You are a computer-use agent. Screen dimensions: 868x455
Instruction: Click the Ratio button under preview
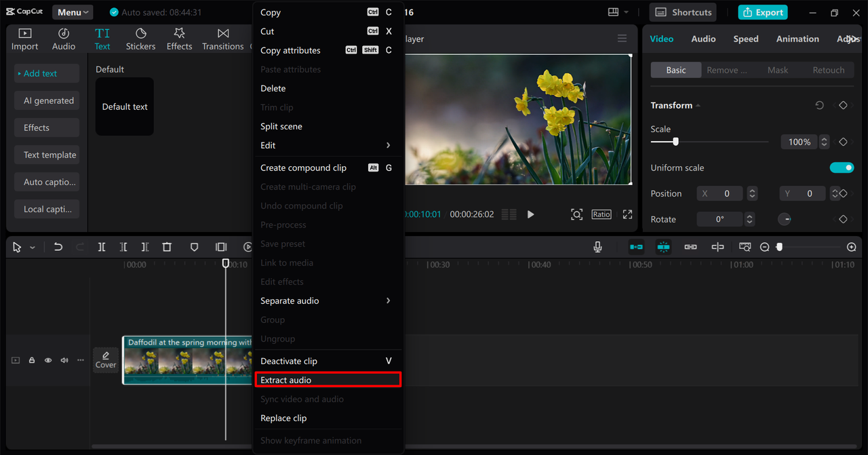601,214
